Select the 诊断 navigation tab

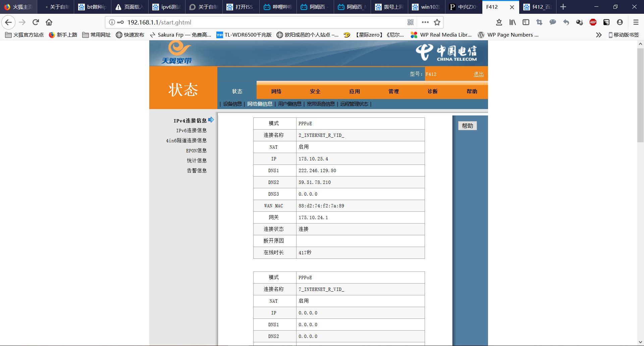point(432,91)
